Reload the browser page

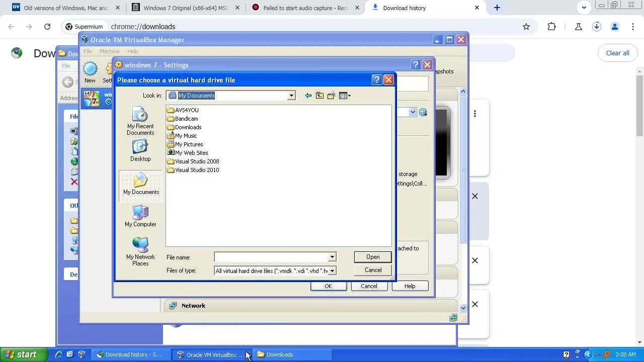tap(47, 27)
